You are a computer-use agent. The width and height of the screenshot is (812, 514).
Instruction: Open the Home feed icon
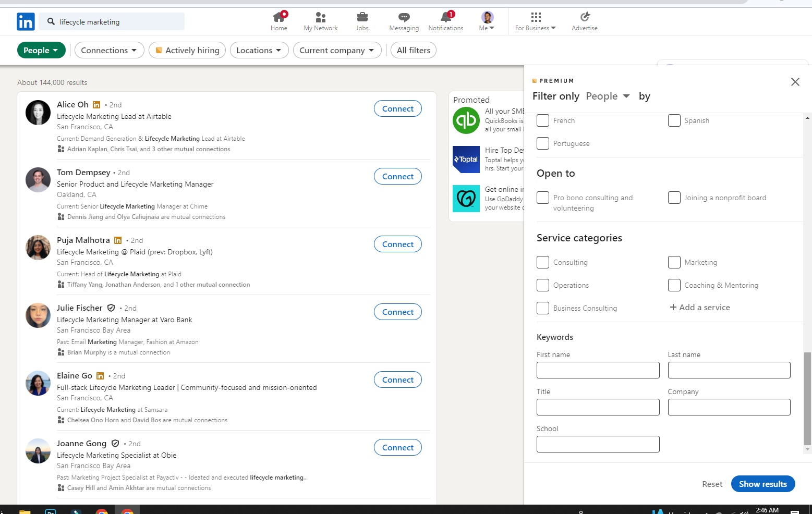click(279, 17)
